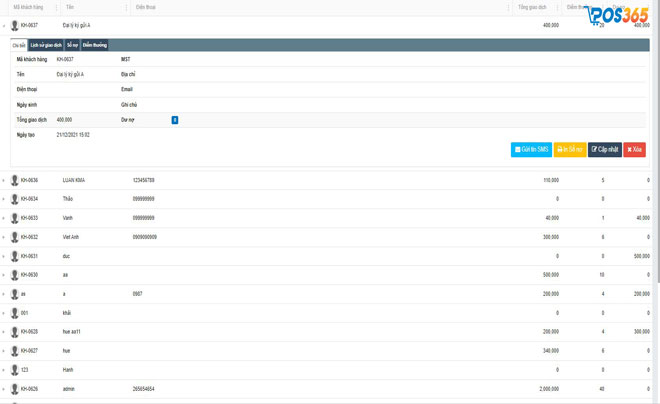Image resolution: width=660 pixels, height=404 pixels.
Task: Sort by the Điện thoại column header
Action: (x=146, y=7)
